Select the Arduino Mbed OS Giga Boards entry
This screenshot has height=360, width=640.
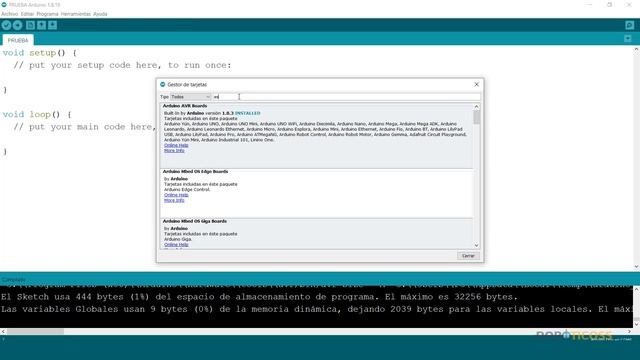[x=316, y=233]
